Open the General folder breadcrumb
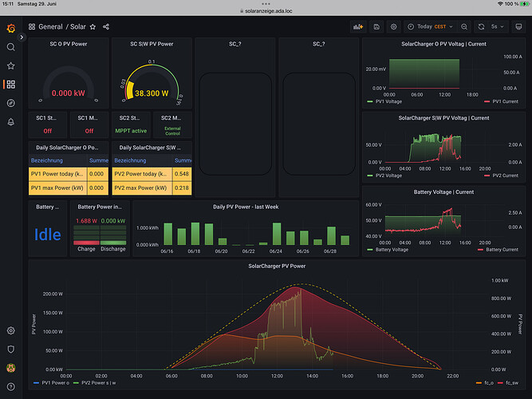This screenshot has height=399, width=532. [x=50, y=27]
